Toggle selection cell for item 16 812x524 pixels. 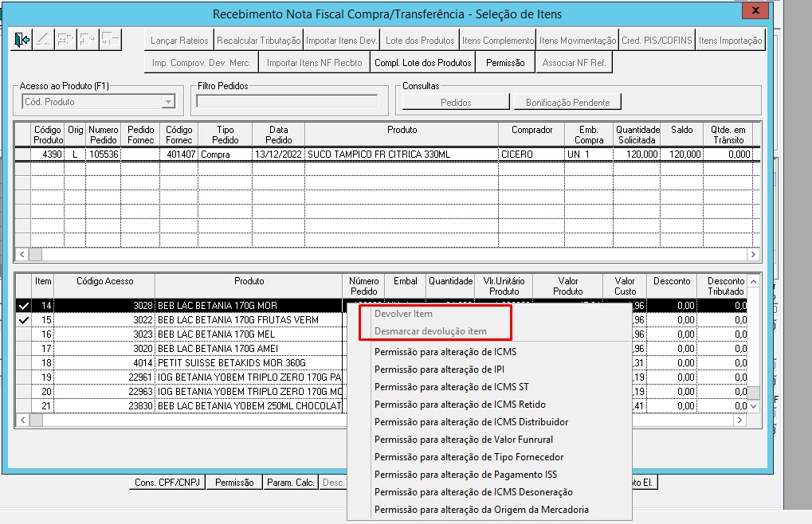coord(23,334)
